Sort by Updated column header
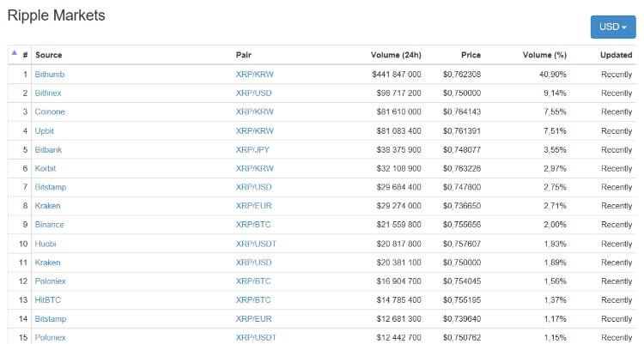The width and height of the screenshot is (644, 344). (616, 55)
